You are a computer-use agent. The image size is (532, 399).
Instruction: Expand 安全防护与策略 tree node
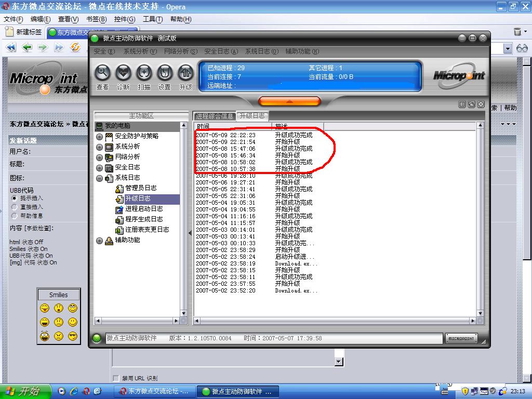99,137
